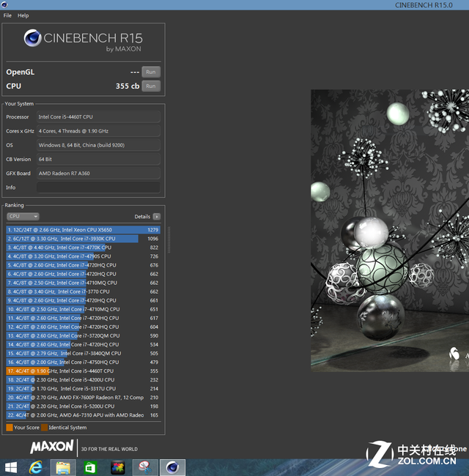
Task: Open the puzzle-piece app on the taskbar
Action: 118,468
